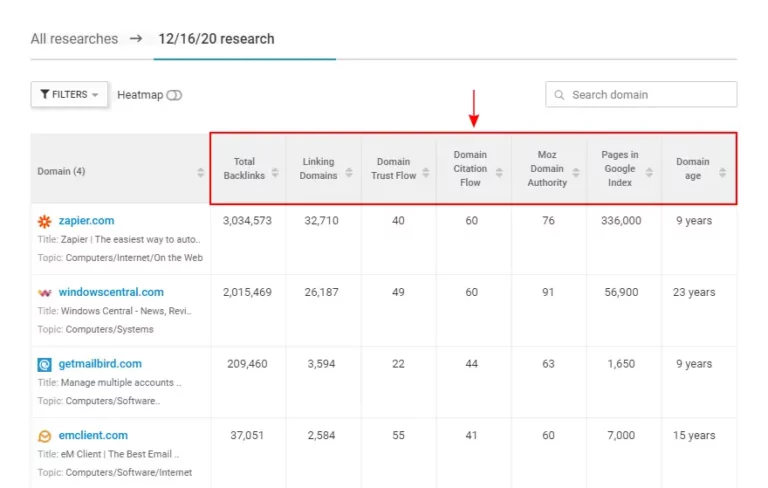Image resolution: width=768 pixels, height=488 pixels.
Task: Select the 2,015,469 backlinks cell
Action: point(247,292)
